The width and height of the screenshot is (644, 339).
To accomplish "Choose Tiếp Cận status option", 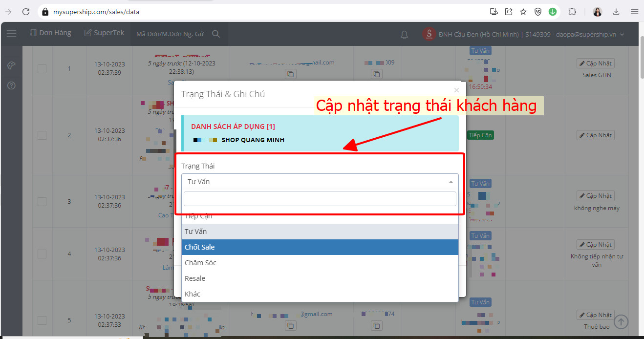I will click(x=320, y=216).
